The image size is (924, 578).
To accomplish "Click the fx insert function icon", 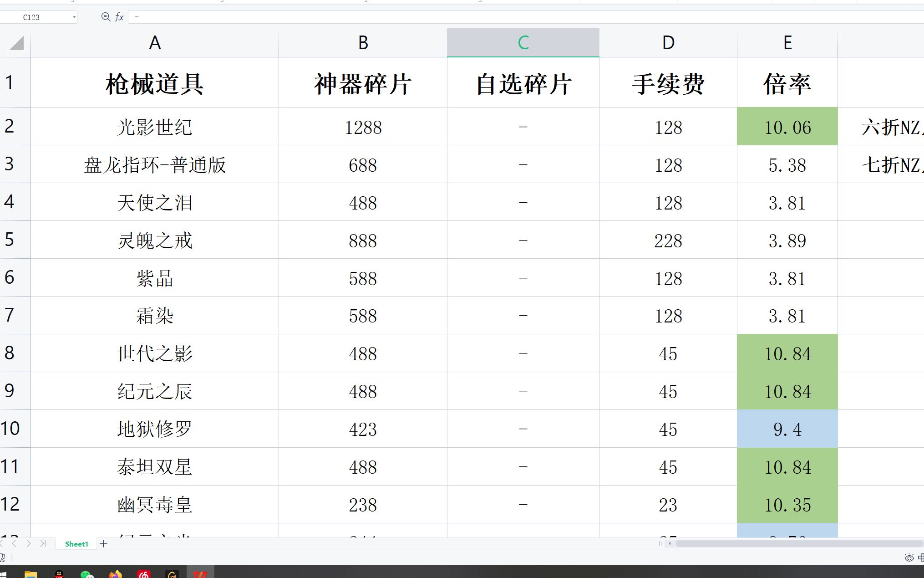I will 119,17.
